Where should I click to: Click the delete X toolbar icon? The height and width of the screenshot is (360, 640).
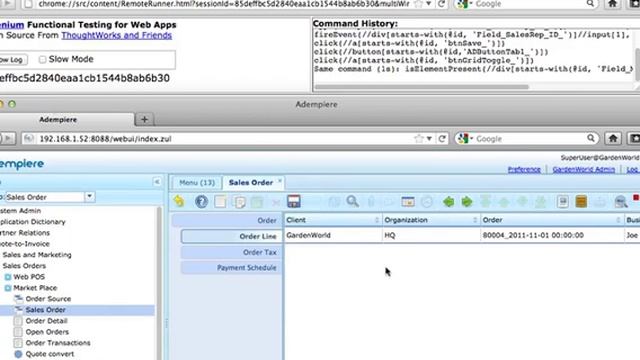[276, 202]
